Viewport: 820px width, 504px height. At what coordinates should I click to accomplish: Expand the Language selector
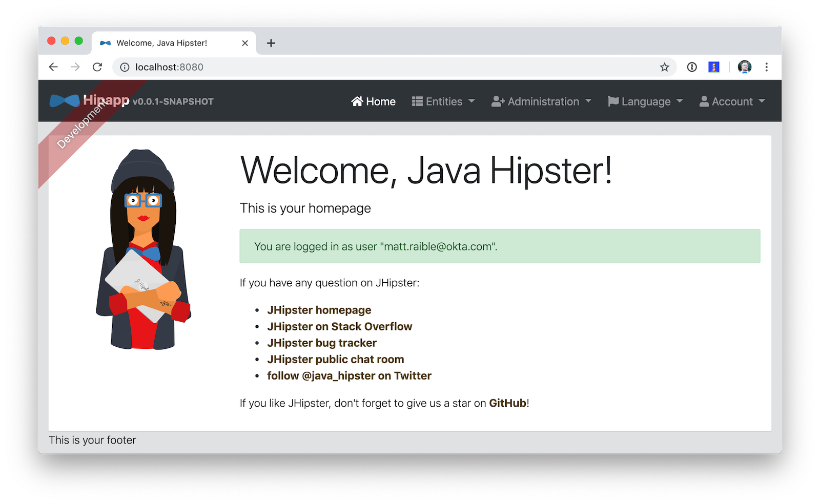pos(645,101)
